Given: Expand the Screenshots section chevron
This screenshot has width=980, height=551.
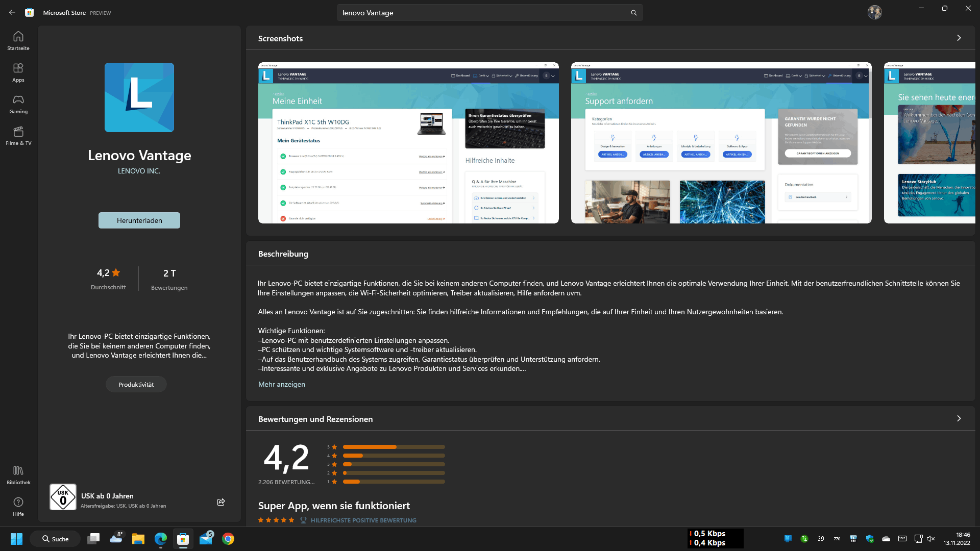Looking at the screenshot, I should [x=959, y=38].
